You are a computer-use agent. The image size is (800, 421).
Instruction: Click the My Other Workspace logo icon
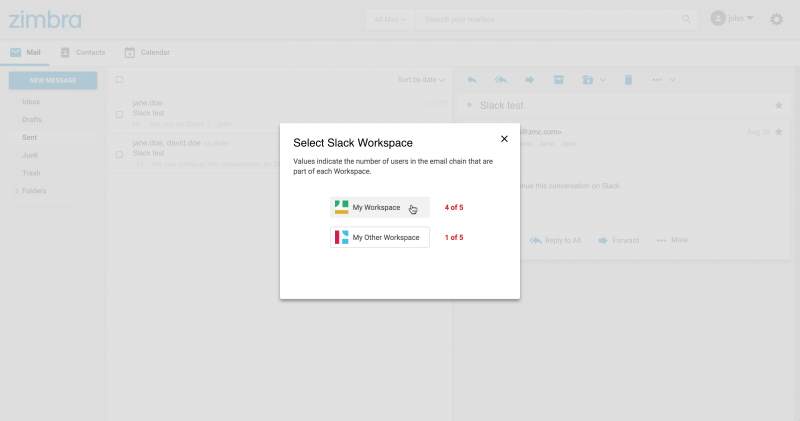(x=341, y=237)
